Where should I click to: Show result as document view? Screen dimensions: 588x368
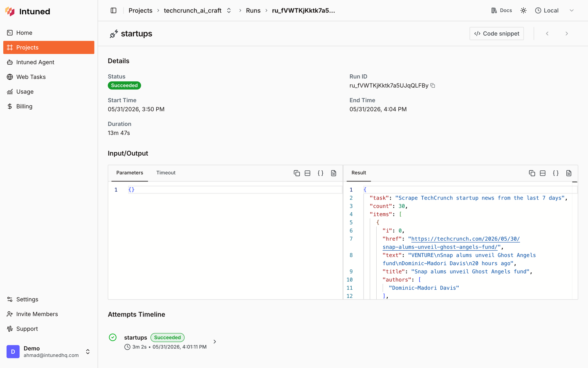point(569,173)
